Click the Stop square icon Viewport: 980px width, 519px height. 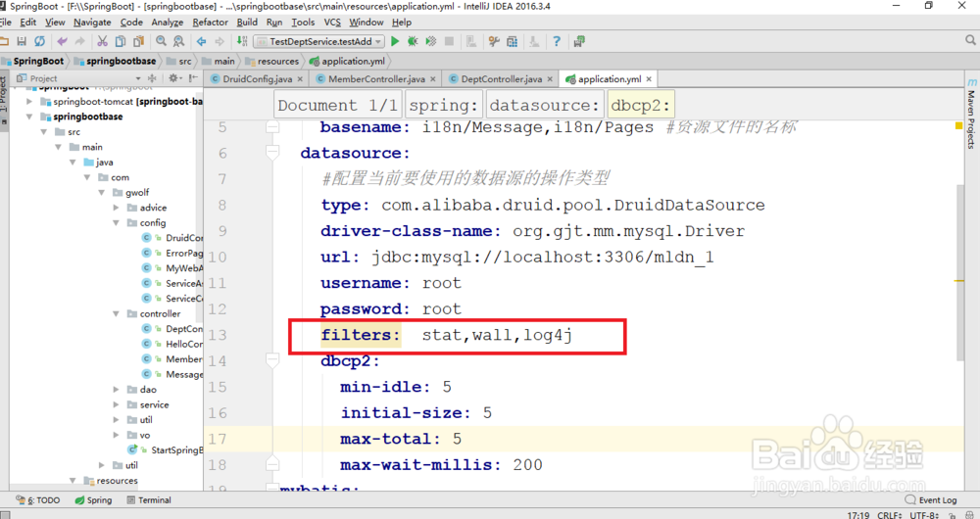(x=449, y=41)
